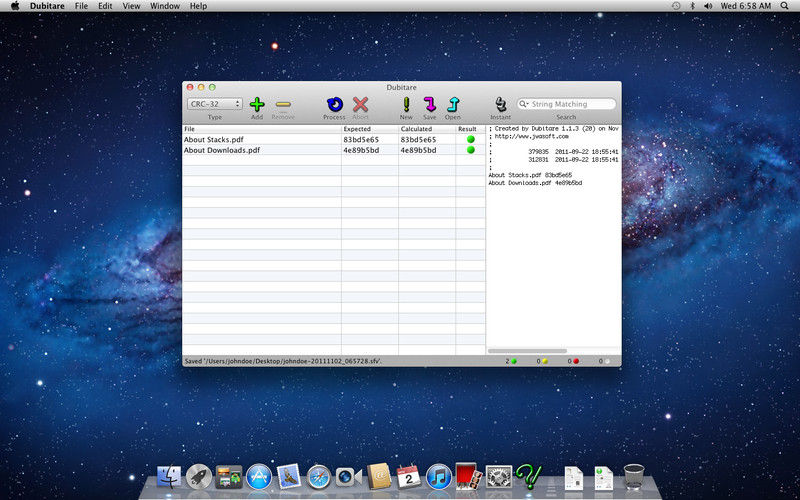The width and height of the screenshot is (800, 500).
Task: Click the green question mark Dubitare dock icon
Action: point(529,476)
